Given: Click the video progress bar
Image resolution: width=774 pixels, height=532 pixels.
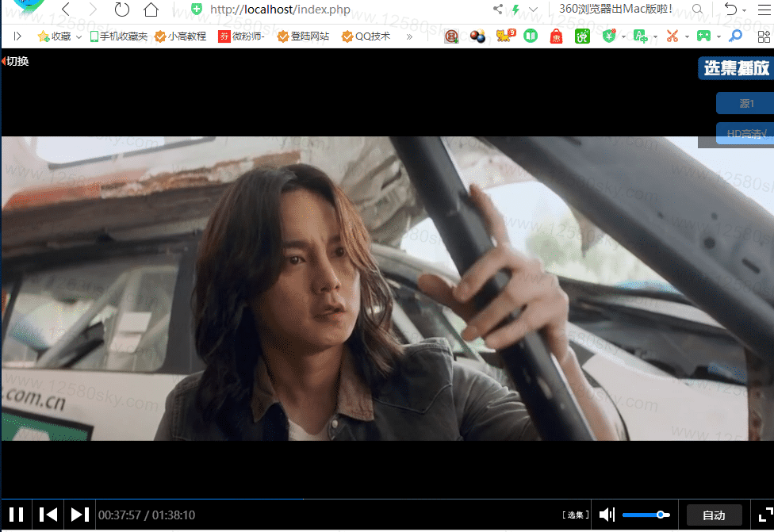Looking at the screenshot, I should (x=388, y=499).
